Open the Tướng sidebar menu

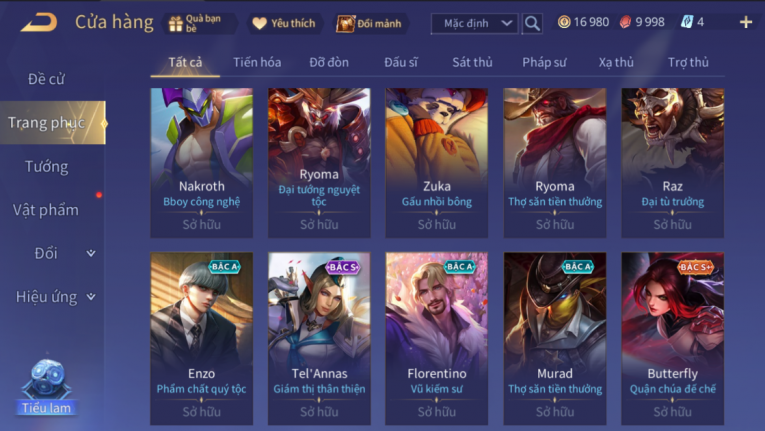[47, 167]
